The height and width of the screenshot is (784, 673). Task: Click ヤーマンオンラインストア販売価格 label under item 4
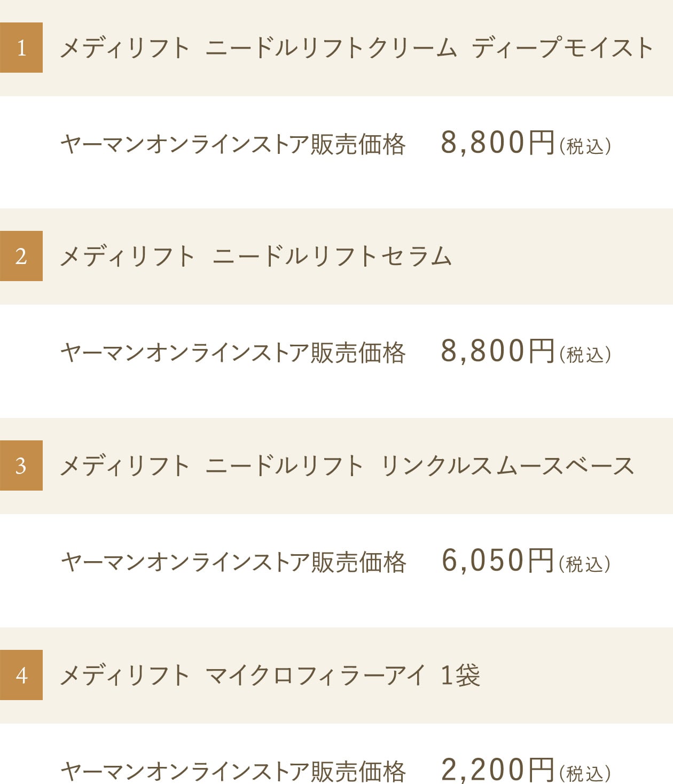233,771
